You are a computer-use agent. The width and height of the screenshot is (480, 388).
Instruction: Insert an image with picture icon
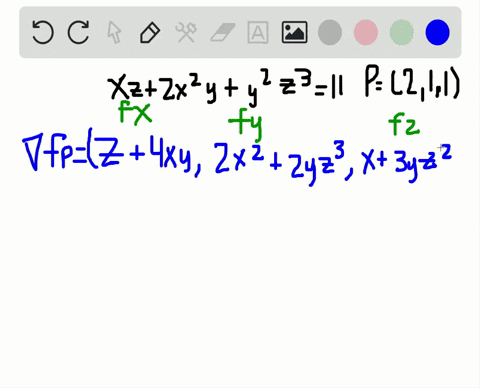pos(295,32)
